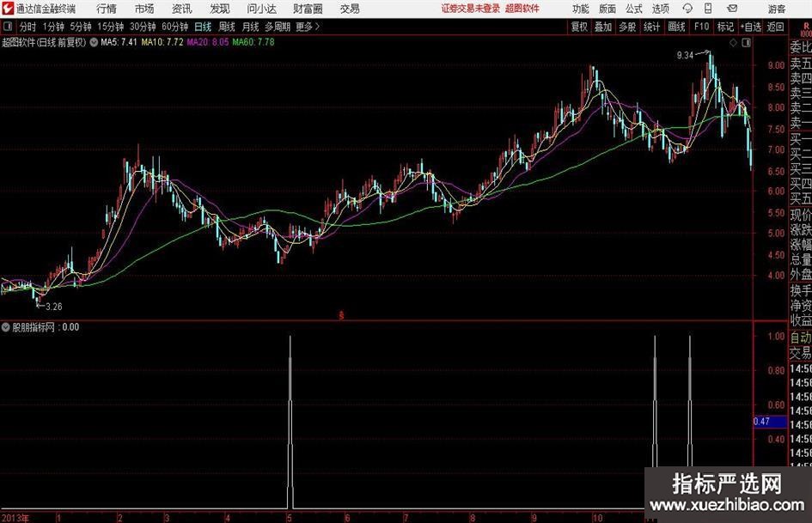
Task: Toggle the left panel icon beside 分时
Action: tap(7, 27)
